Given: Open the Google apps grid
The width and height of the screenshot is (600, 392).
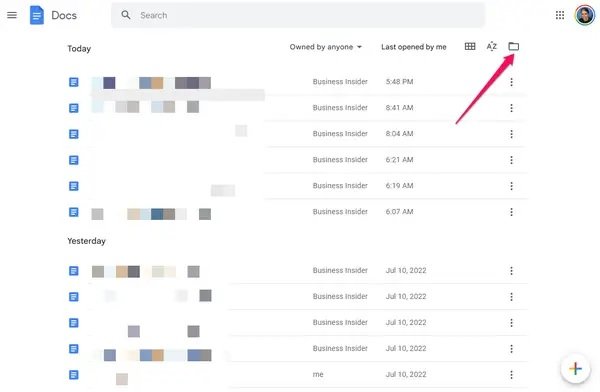Looking at the screenshot, I should pos(560,15).
